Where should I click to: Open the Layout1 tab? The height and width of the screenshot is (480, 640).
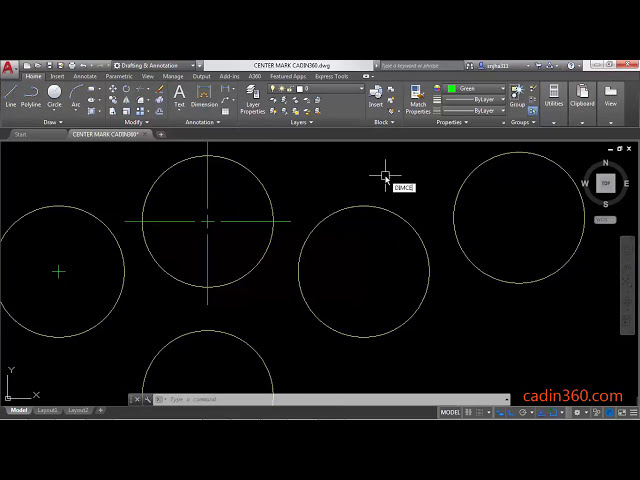[x=47, y=410]
